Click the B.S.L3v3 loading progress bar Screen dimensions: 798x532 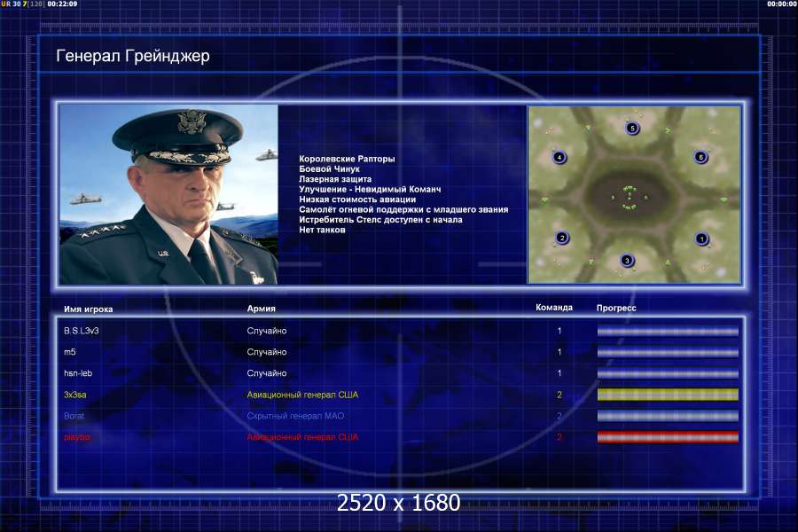tap(668, 331)
